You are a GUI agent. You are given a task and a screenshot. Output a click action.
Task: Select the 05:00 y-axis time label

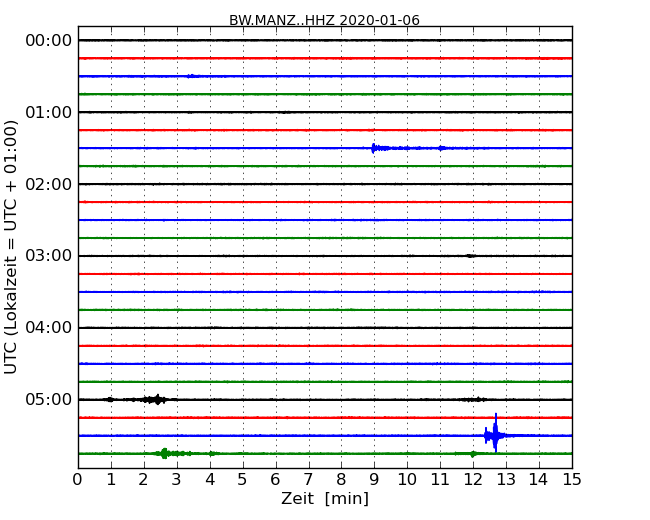pos(48,400)
